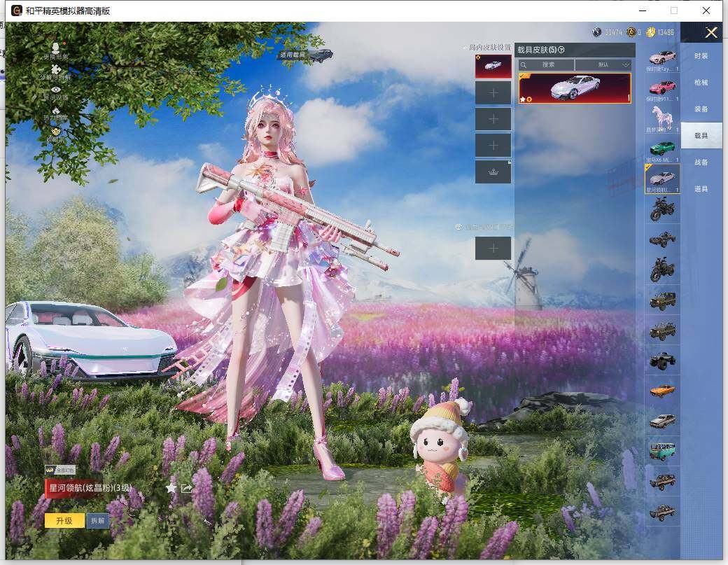This screenshot has height=565, width=728.
Task: Click the lone plus slot below the skin slots
Action: tap(493, 248)
